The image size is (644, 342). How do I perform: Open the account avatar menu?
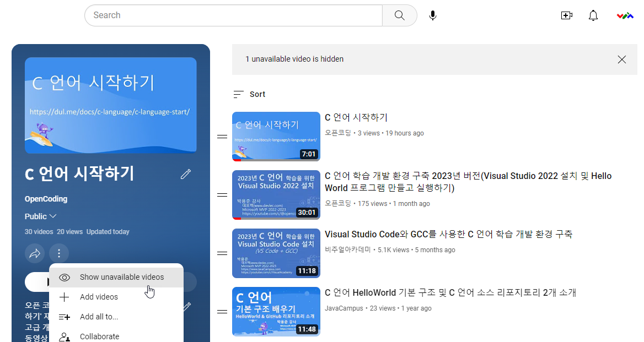pos(625,15)
